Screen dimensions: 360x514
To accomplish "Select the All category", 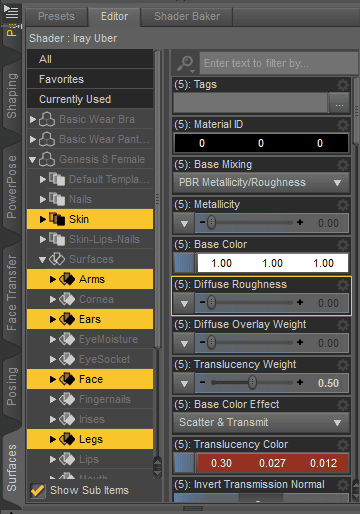I will (x=90, y=59).
